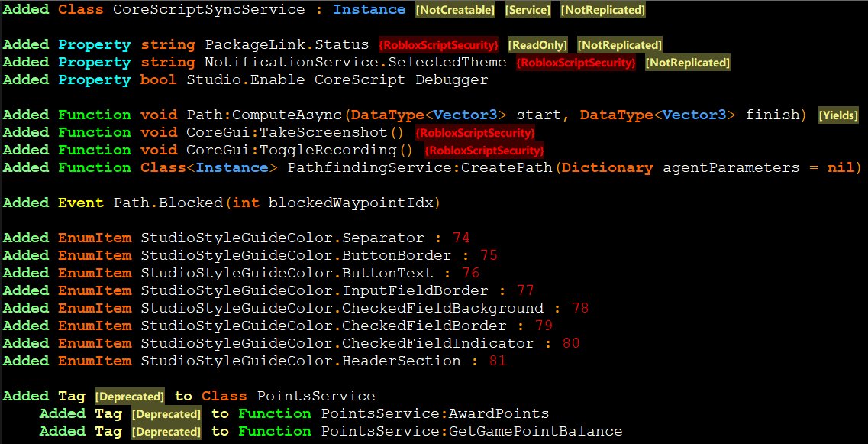
Task: Click the PackageLink.Status property name
Action: click(x=287, y=45)
